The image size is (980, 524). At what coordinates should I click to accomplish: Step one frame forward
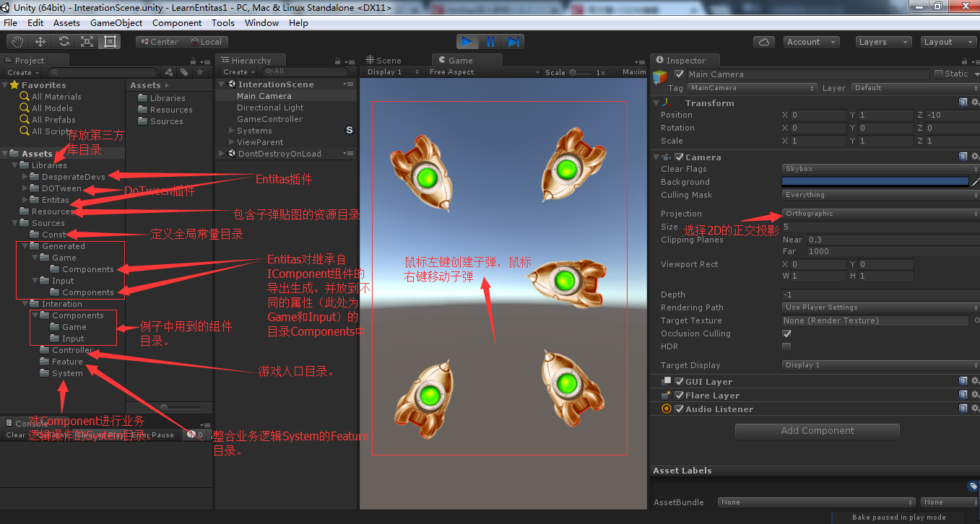pyautogui.click(x=513, y=42)
